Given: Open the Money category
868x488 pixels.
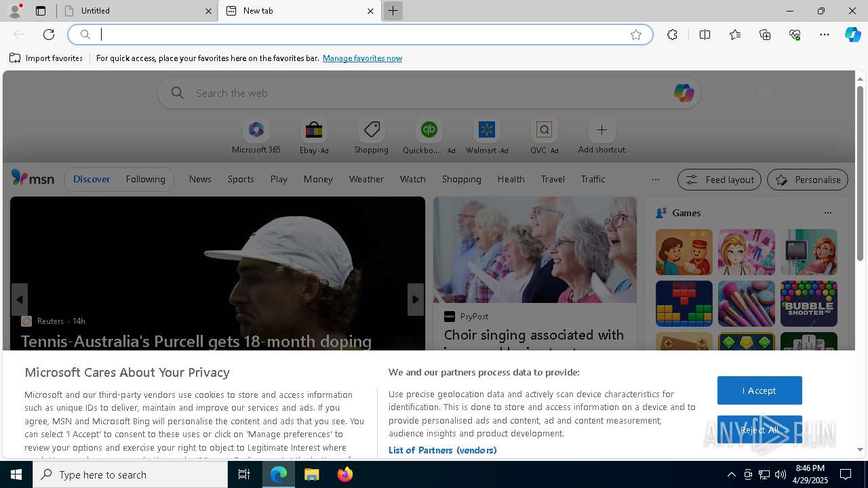Looking at the screenshot, I should [x=318, y=179].
